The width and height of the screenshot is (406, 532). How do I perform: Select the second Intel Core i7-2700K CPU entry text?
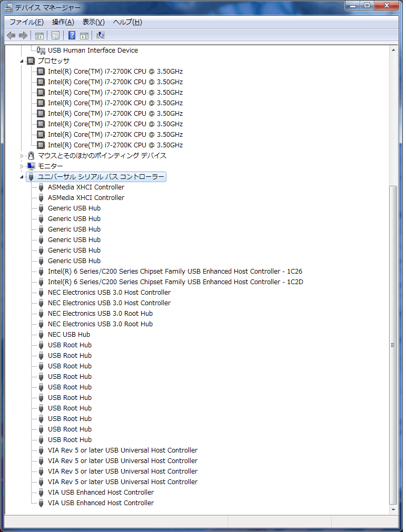tap(115, 82)
